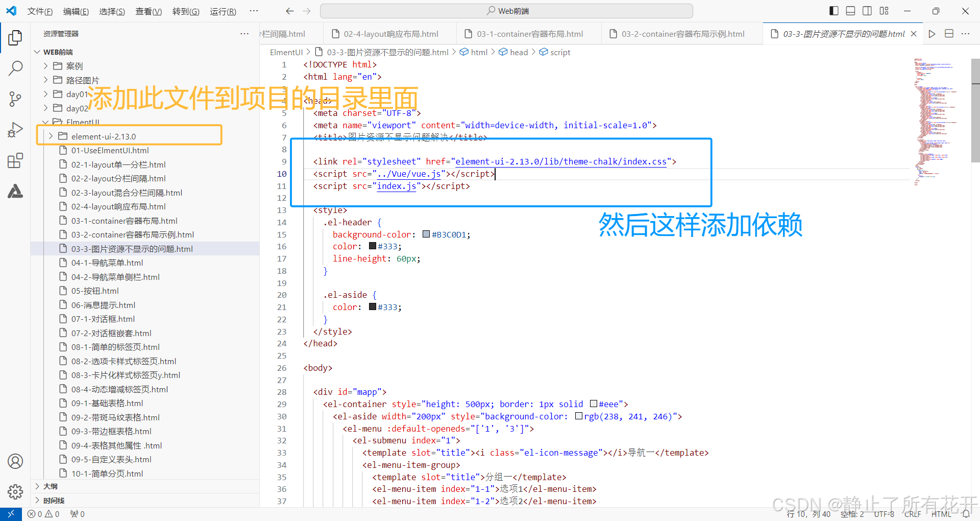Toggle the primary side bar

click(834, 11)
